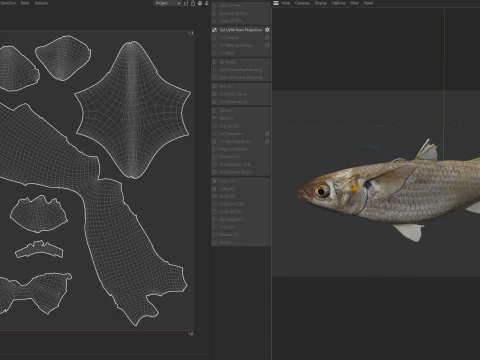Select the small arched UV island
Screen dimensions: 480x360
click(x=39, y=250)
